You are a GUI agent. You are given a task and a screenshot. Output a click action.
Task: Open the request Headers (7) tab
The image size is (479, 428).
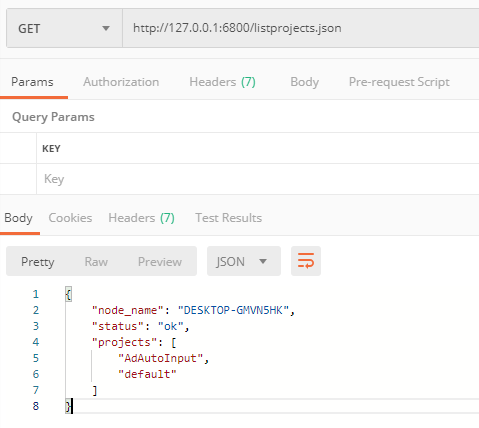pos(222,82)
